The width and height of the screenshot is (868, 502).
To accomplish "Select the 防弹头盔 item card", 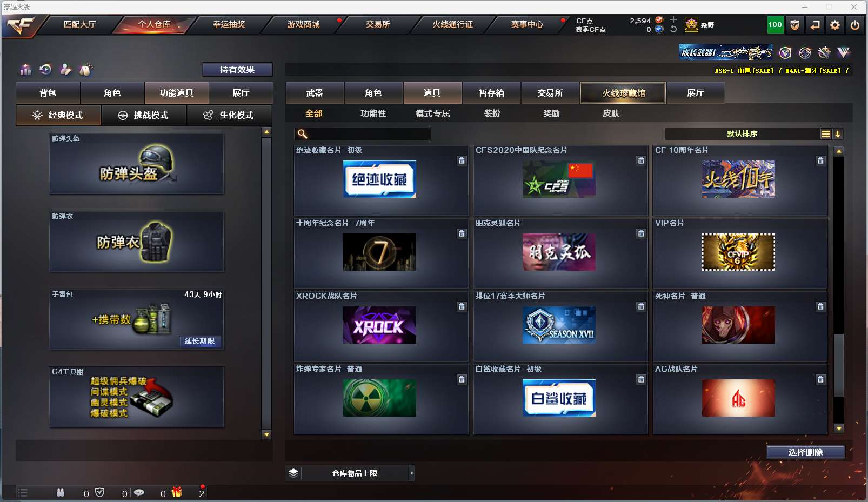I will [x=136, y=164].
